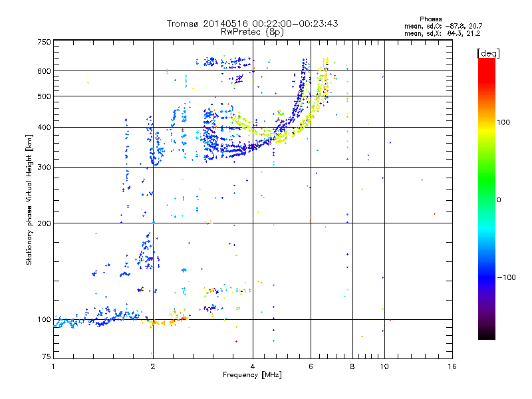Click the '750' height axis tick label
Screen dimensions: 532x399
tap(44, 42)
